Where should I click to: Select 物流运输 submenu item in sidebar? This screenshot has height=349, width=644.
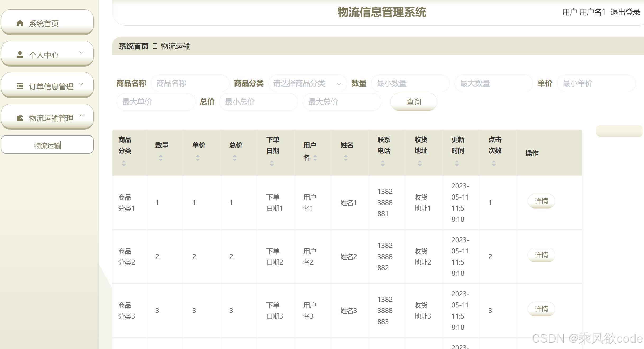coord(47,145)
